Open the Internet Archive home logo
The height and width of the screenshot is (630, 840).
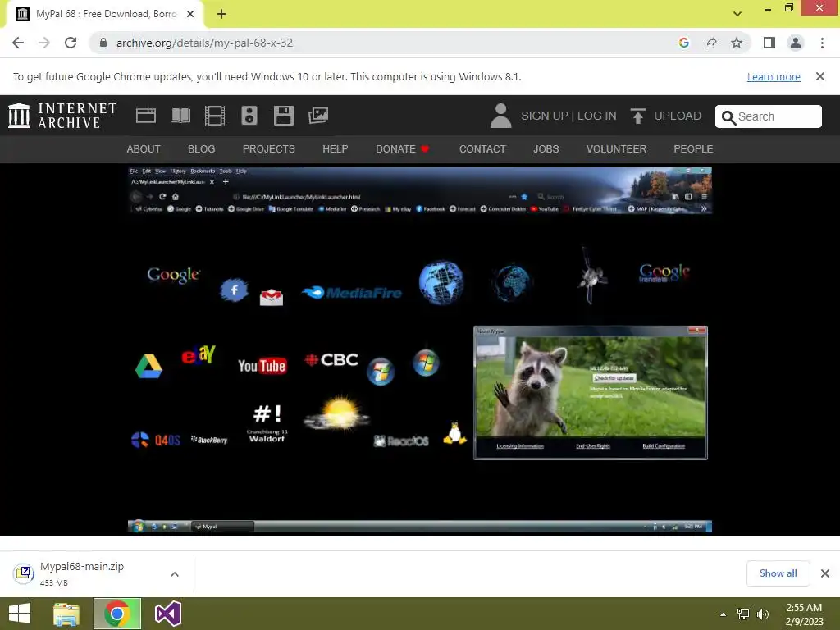tap(62, 116)
